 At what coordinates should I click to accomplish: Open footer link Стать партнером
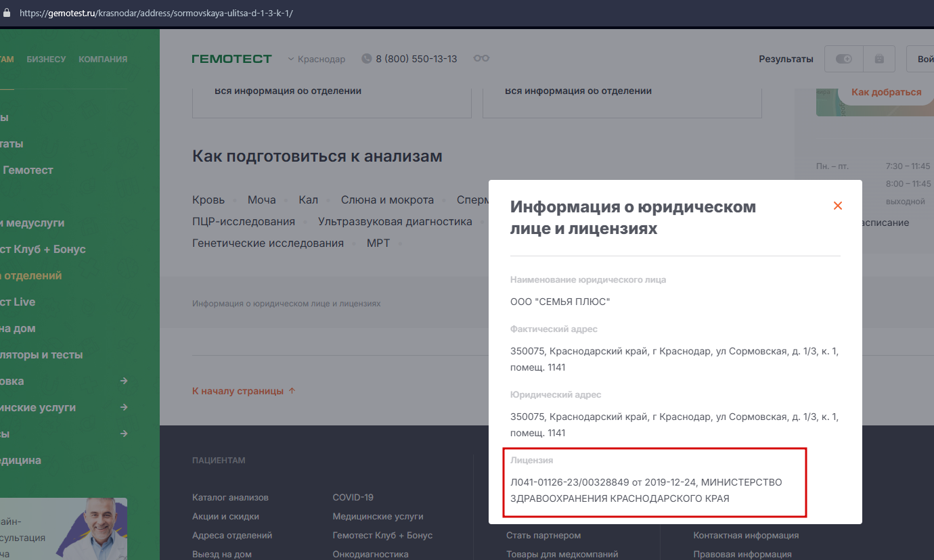coord(543,535)
